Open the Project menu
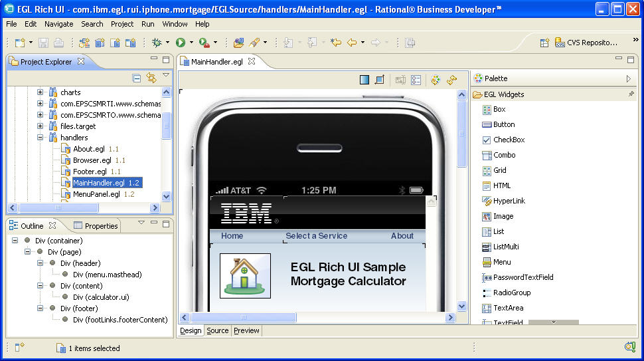This screenshot has height=361, width=644. coord(122,24)
